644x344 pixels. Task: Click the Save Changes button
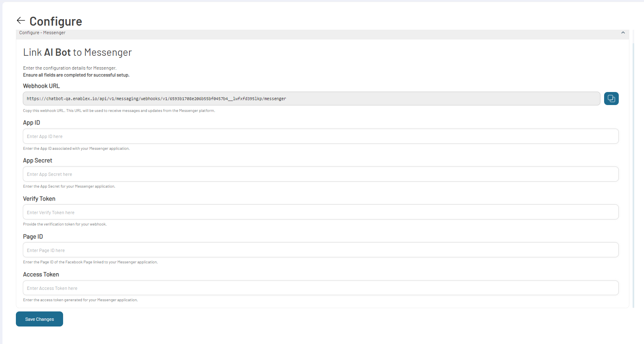click(x=39, y=319)
